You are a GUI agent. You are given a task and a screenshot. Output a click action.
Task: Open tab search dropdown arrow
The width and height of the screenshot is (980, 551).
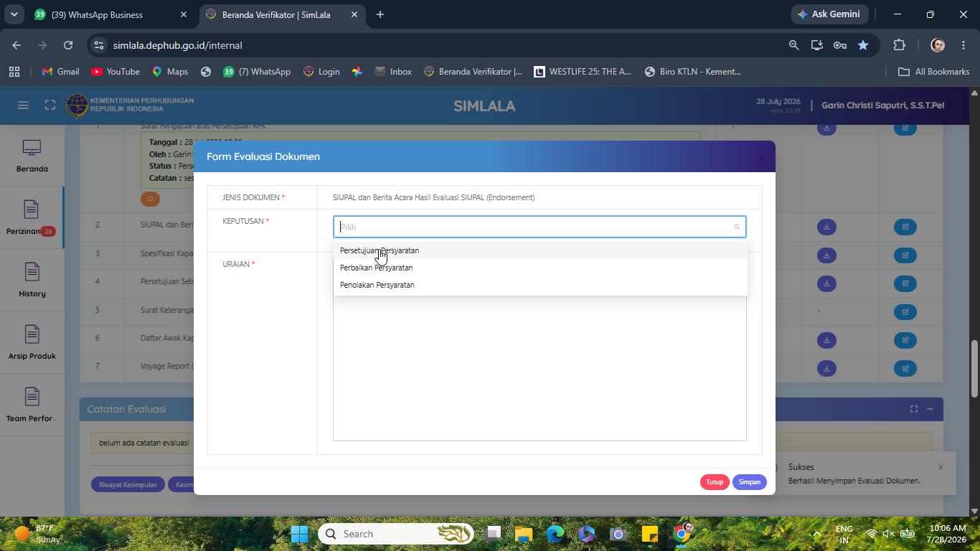pos(14,14)
